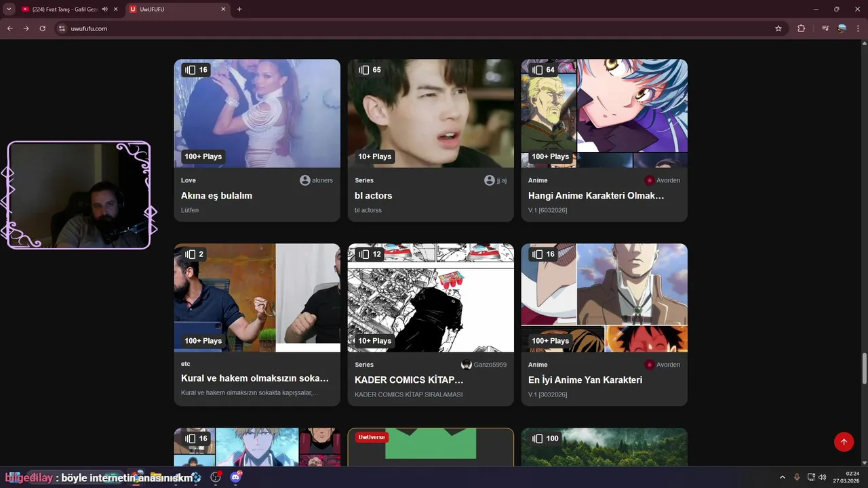
Task: Click Anime label on En İyi Anime card
Action: click(x=538, y=365)
